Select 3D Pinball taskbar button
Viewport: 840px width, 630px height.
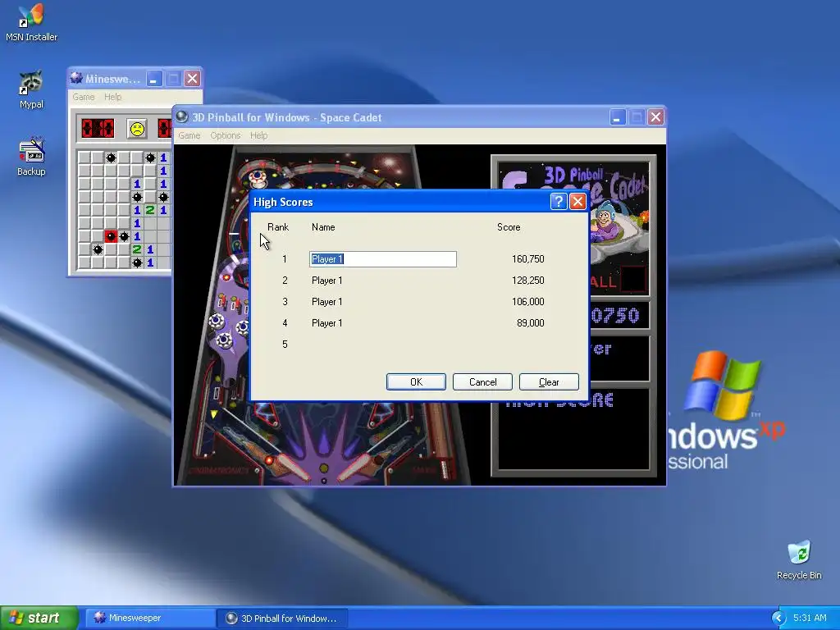pyautogui.click(x=282, y=619)
